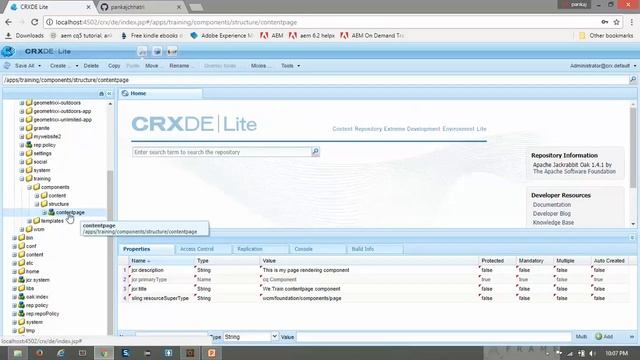Image resolution: width=640 pixels, height=360 pixels.
Task: Open the content explorer switcher icon
Action: (x=142, y=51)
